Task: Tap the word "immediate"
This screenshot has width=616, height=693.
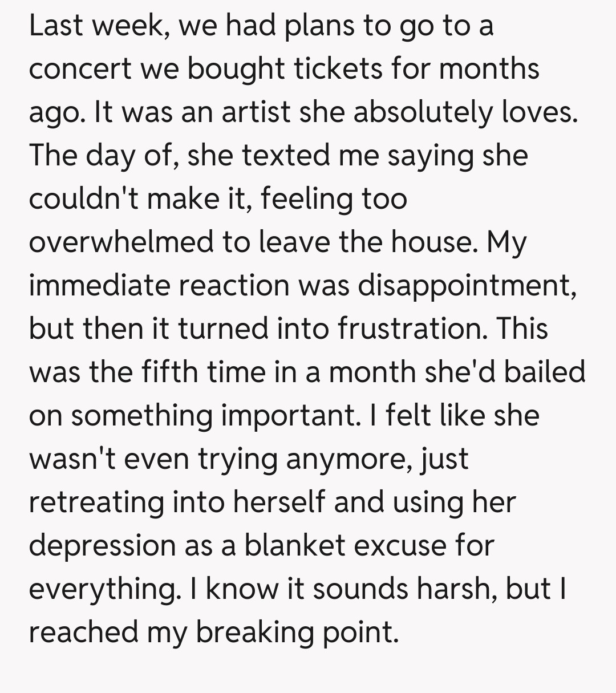Action: point(99,286)
